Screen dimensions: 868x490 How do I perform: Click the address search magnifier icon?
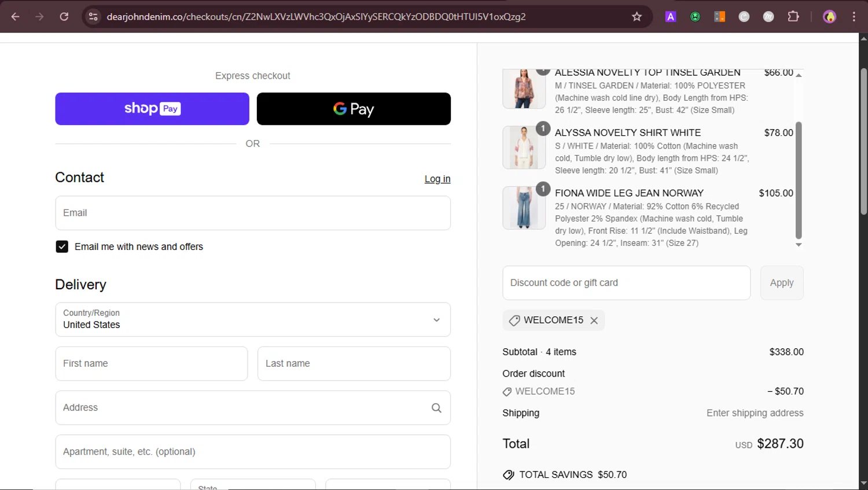click(x=436, y=408)
